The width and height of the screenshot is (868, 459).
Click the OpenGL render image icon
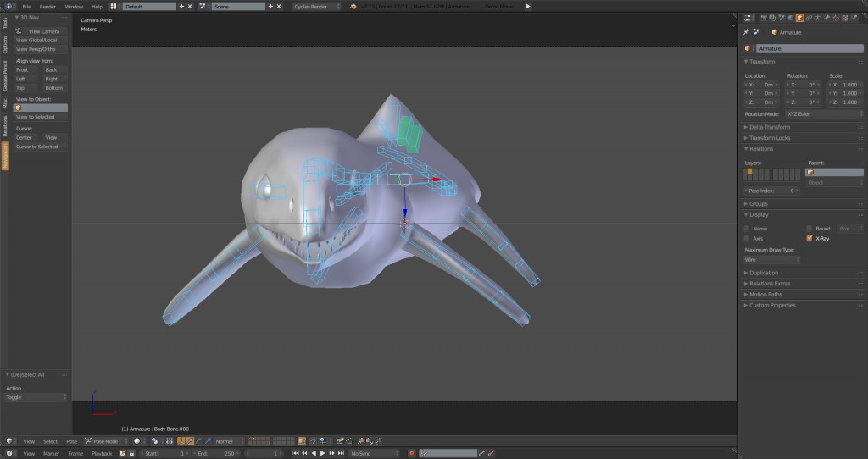click(x=341, y=440)
